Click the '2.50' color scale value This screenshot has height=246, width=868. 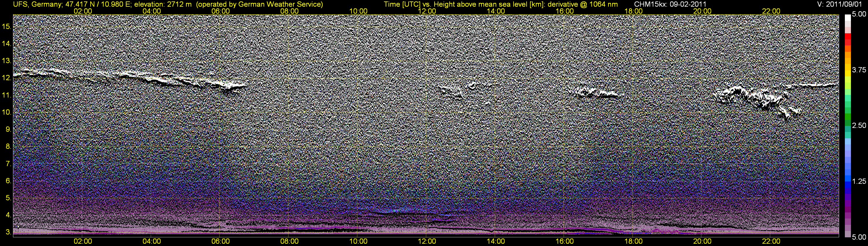point(859,125)
